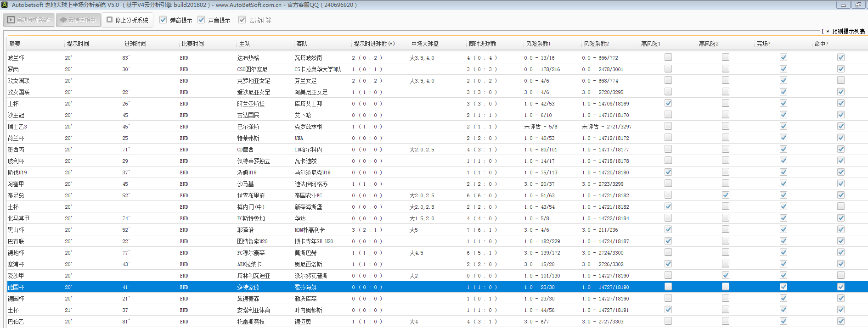The height and width of the screenshot is (328, 868).
Task: Uncheck 高风险2 in the 泰足总 拉查布里府 row
Action: tap(726, 195)
